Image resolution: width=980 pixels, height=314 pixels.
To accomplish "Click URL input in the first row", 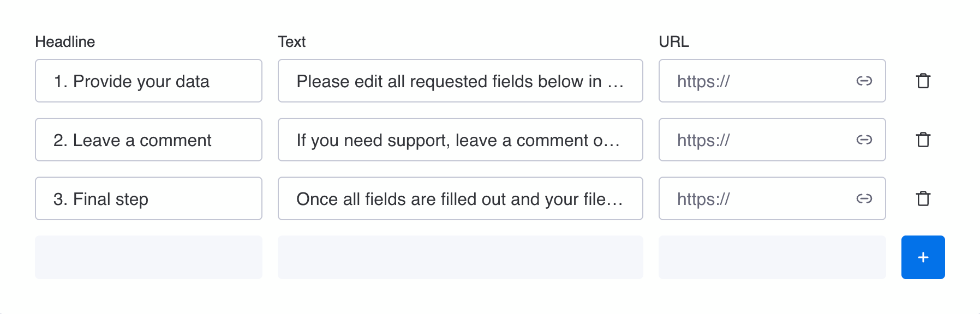I will point(758,81).
